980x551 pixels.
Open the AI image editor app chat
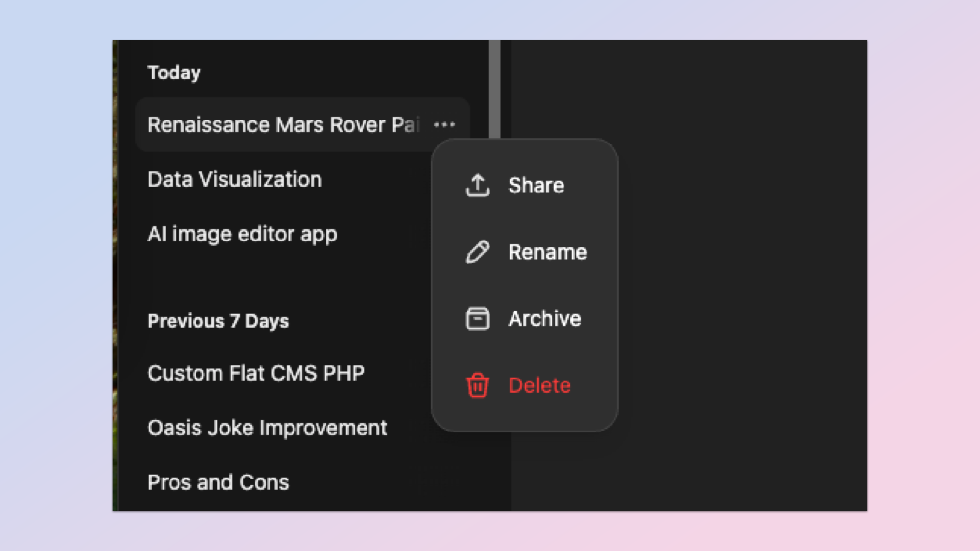point(242,234)
